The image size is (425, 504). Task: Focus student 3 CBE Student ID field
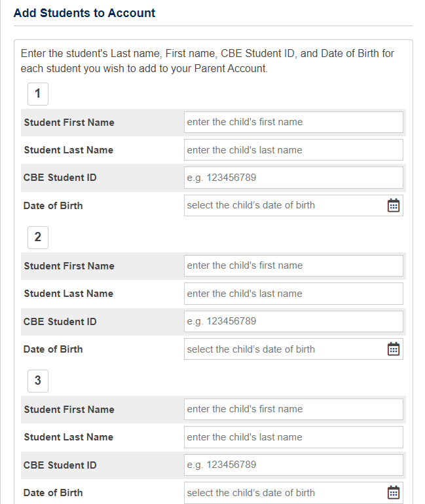tap(293, 465)
